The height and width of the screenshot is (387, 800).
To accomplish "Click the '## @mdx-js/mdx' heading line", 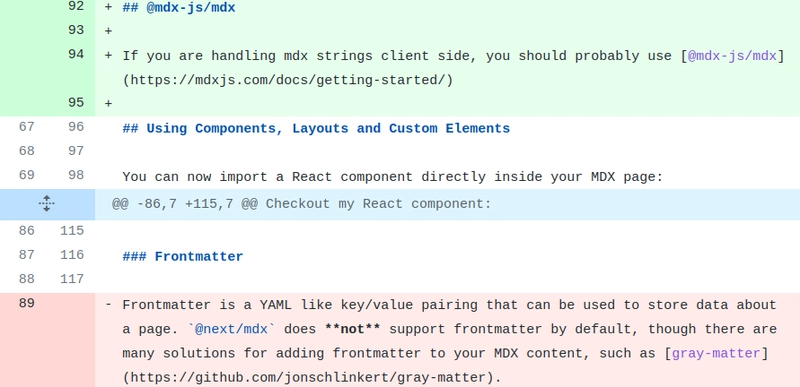I will coord(179,8).
